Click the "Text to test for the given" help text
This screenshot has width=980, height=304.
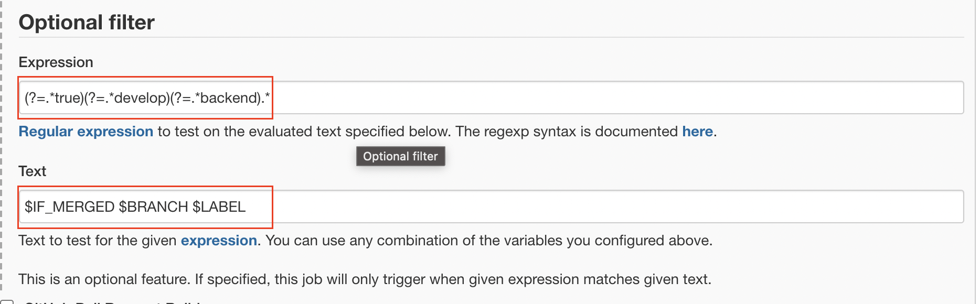click(x=98, y=240)
